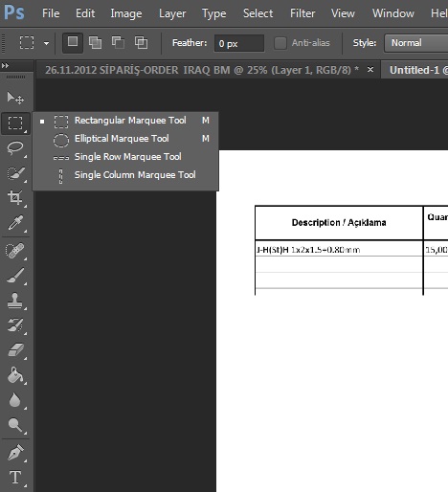
Task: Choose Single Row Marquee Tool from flyout
Action: 125,157
